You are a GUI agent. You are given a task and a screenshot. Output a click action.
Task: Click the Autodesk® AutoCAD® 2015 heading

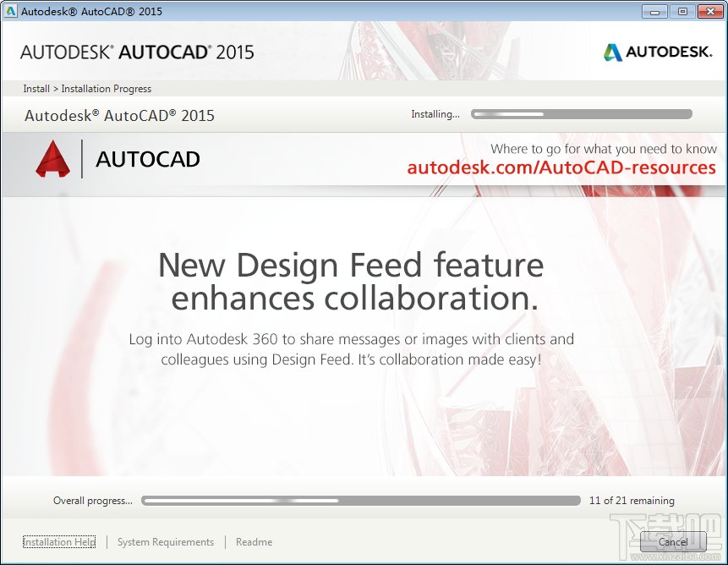[118, 114]
